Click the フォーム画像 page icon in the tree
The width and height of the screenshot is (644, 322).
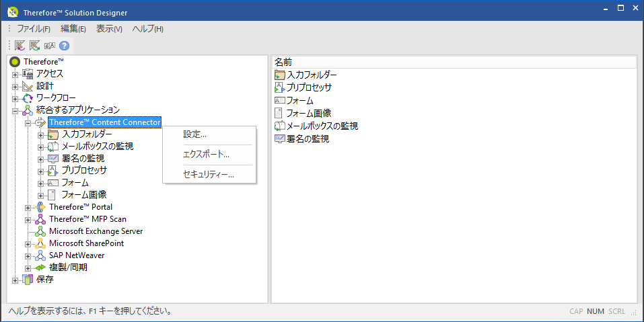click(52, 195)
